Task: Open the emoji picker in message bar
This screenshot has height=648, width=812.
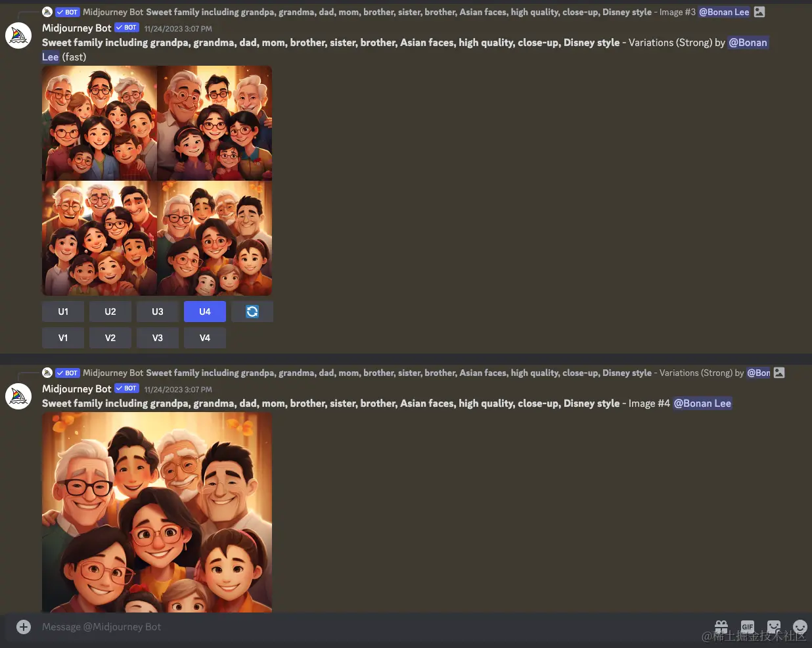Action: pyautogui.click(x=800, y=627)
